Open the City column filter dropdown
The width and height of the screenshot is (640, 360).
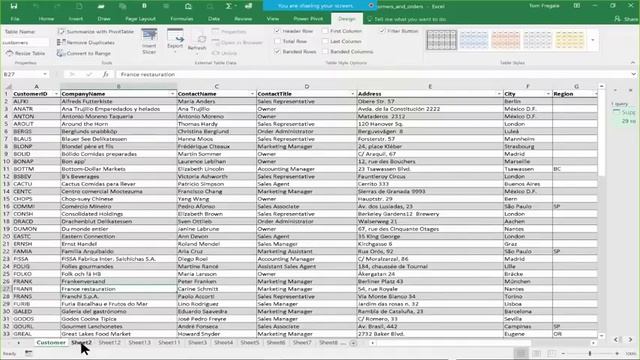548,94
